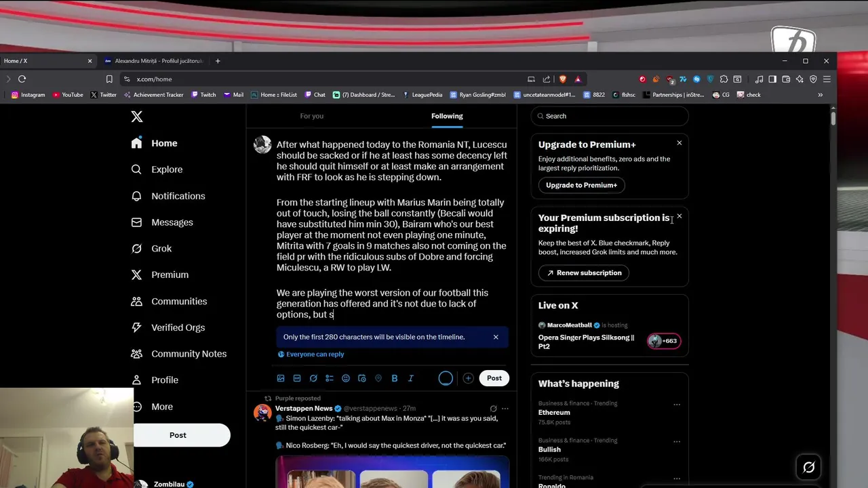Open media control music note icon
868x488 pixels.
pyautogui.click(x=759, y=79)
